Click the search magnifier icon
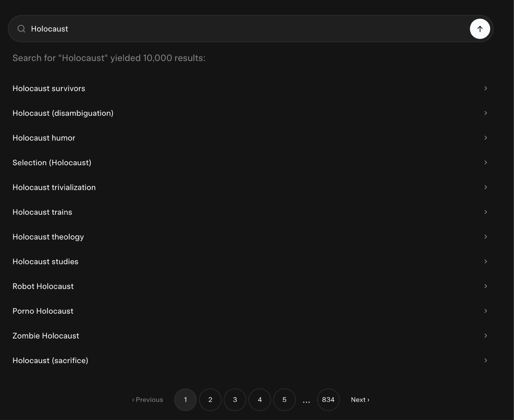Image resolution: width=514 pixels, height=420 pixels. (x=21, y=29)
